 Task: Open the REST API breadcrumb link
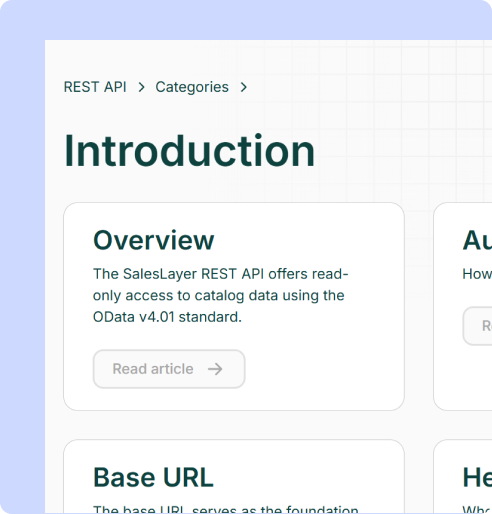coord(95,87)
